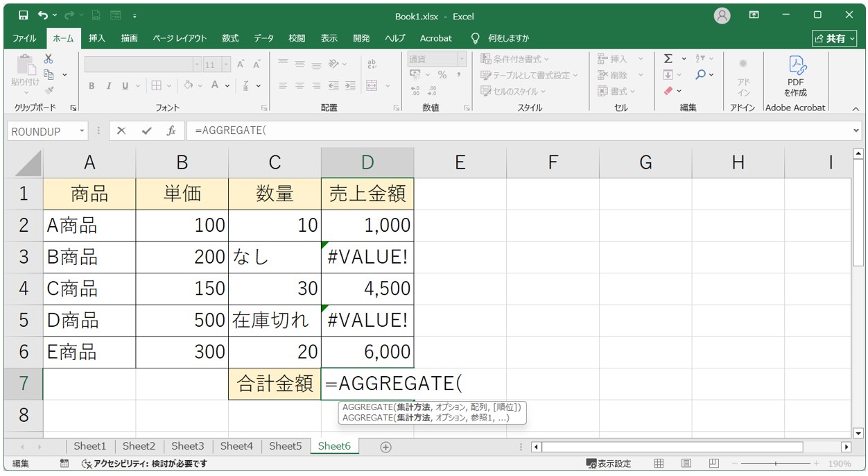Click the AutoSum sigma icon
This screenshot has width=868, height=476.
coord(668,59)
